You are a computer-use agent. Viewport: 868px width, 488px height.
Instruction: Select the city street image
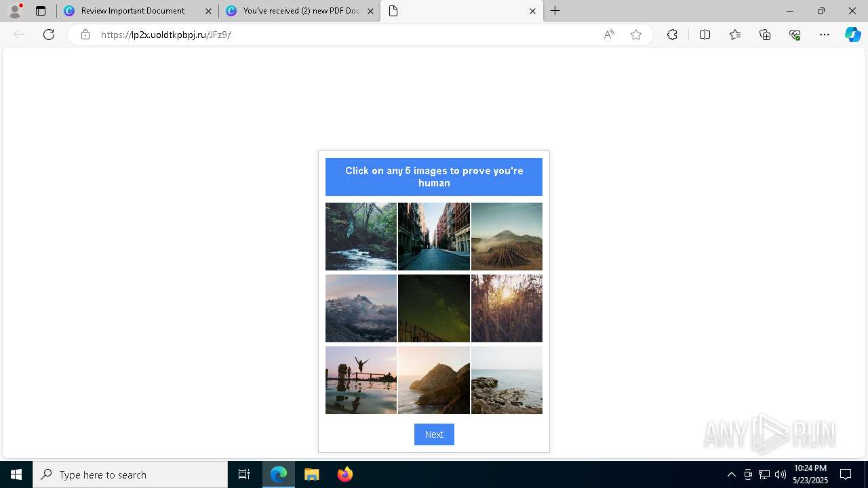(434, 237)
